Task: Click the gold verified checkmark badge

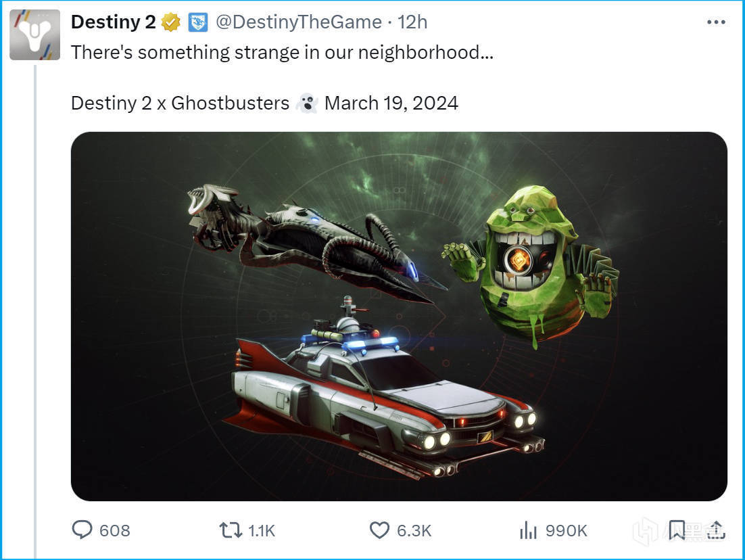Action: point(171,22)
